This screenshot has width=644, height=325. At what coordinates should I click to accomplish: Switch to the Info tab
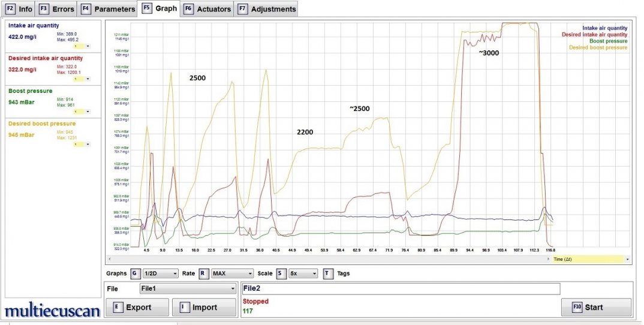[19, 9]
